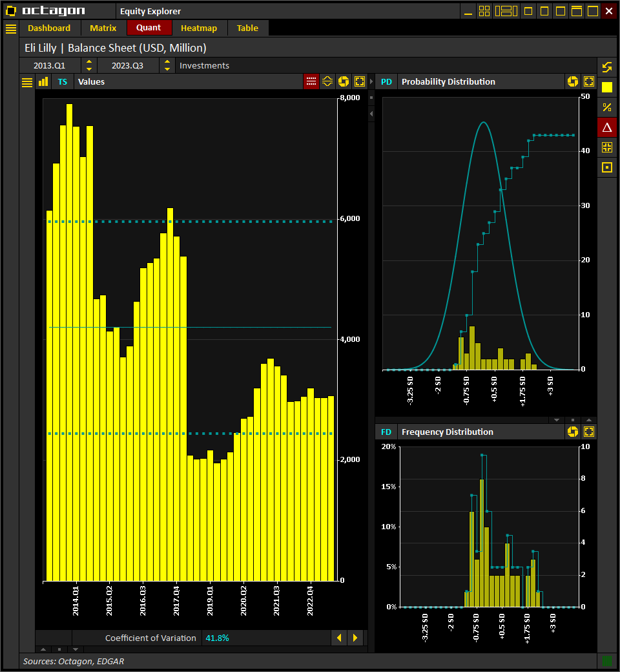This screenshot has height=672, width=620.
Task: Click the PD icon of Probability Distribution
Action: coord(386,82)
